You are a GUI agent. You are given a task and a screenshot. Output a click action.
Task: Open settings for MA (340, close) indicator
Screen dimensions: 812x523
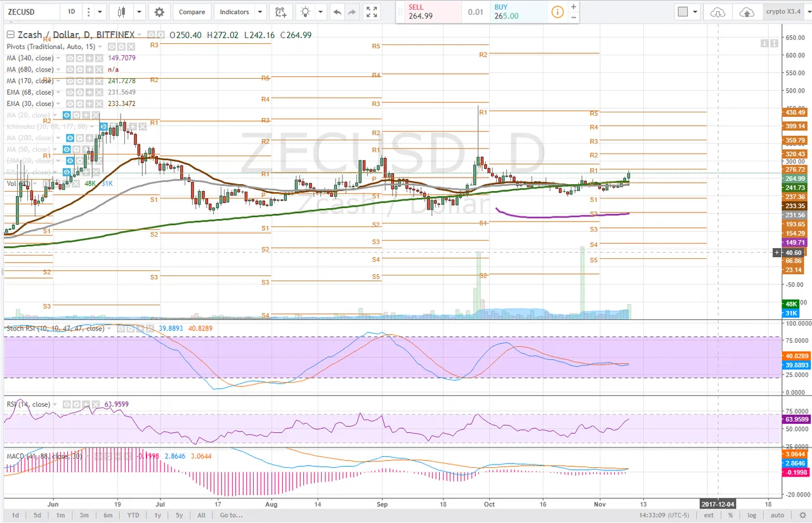pyautogui.click(x=79, y=58)
